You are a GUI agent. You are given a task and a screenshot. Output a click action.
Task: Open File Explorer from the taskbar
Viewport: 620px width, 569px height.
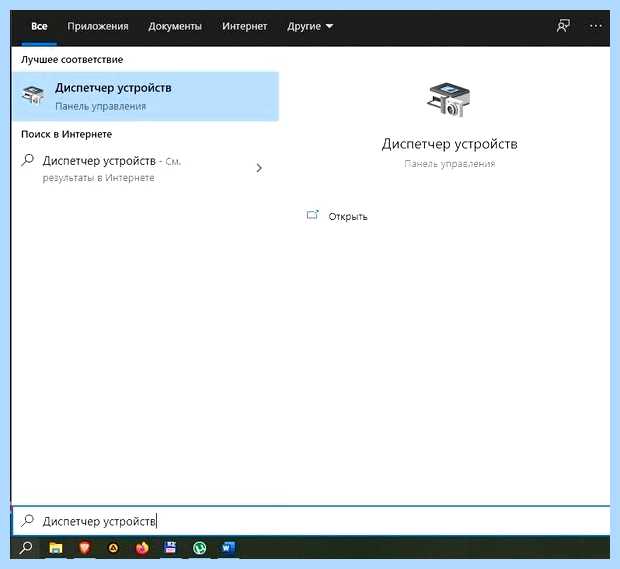pyautogui.click(x=56, y=548)
